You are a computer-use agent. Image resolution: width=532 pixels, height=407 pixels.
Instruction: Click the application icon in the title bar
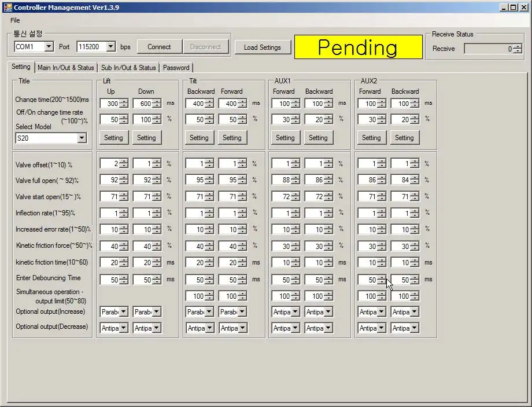(x=7, y=7)
